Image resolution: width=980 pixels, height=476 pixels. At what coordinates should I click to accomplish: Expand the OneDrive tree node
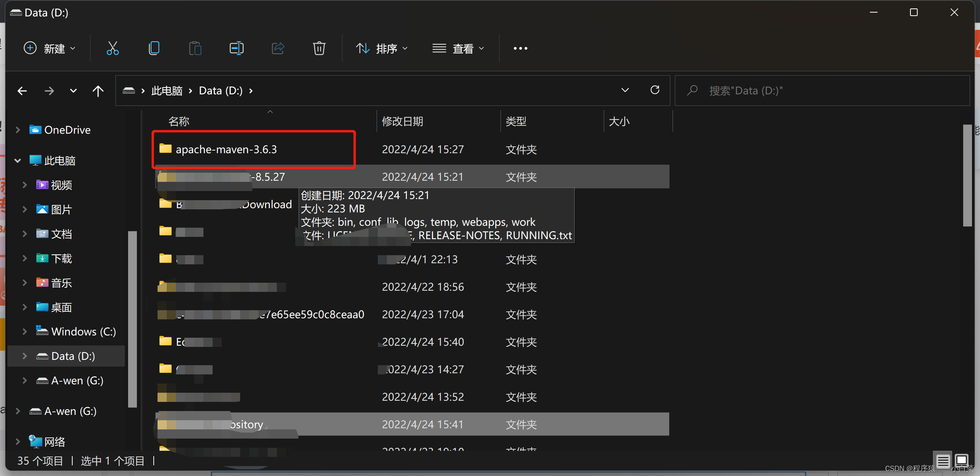(18, 130)
